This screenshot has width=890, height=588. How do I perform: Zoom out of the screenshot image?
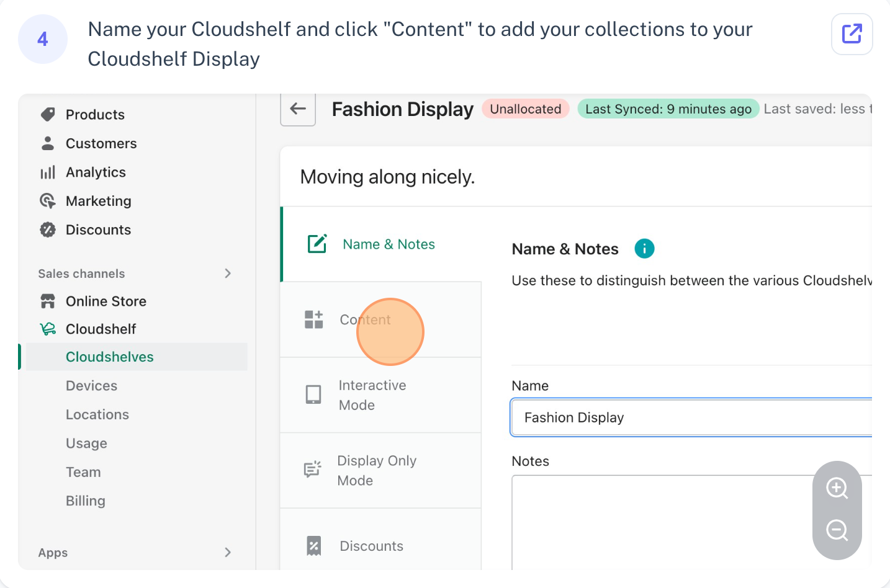point(837,530)
